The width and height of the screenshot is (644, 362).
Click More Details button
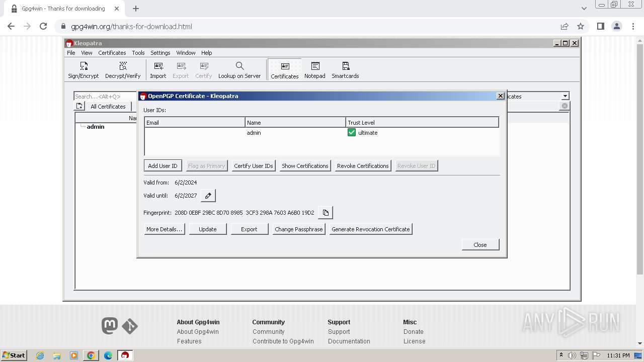164,229
